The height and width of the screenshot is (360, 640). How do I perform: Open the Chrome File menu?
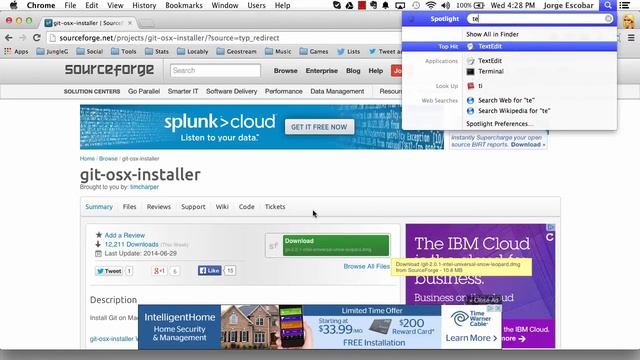click(x=70, y=5)
